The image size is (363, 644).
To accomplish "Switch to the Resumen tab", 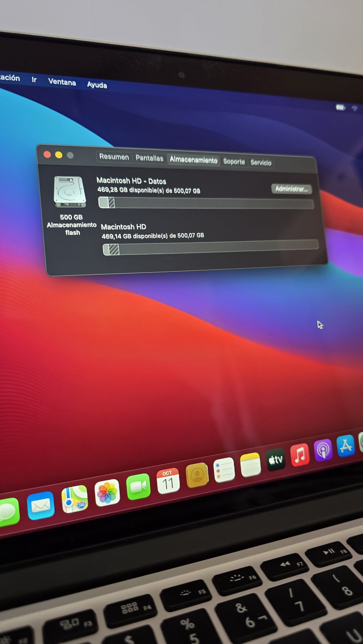I will click(x=114, y=157).
